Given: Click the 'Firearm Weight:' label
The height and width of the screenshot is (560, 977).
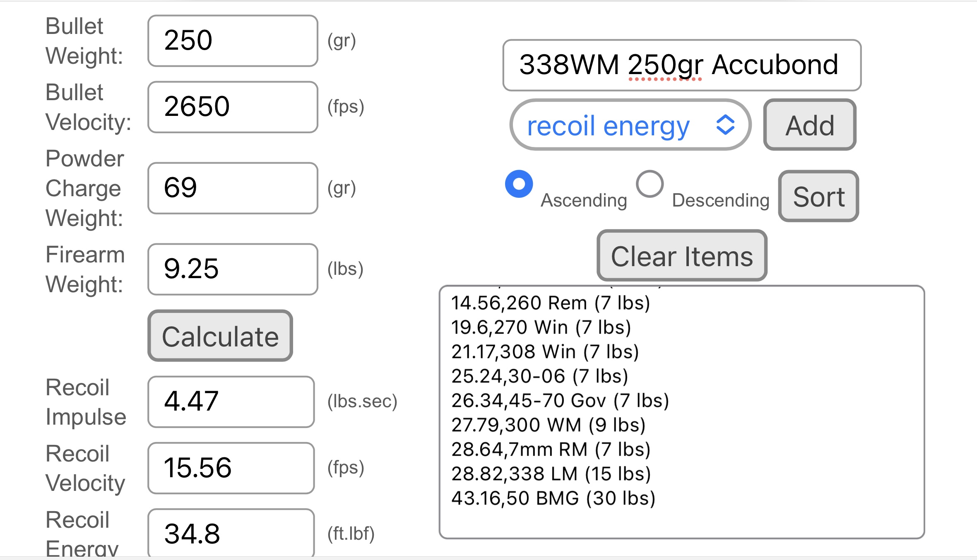Looking at the screenshot, I should pyautogui.click(x=85, y=269).
